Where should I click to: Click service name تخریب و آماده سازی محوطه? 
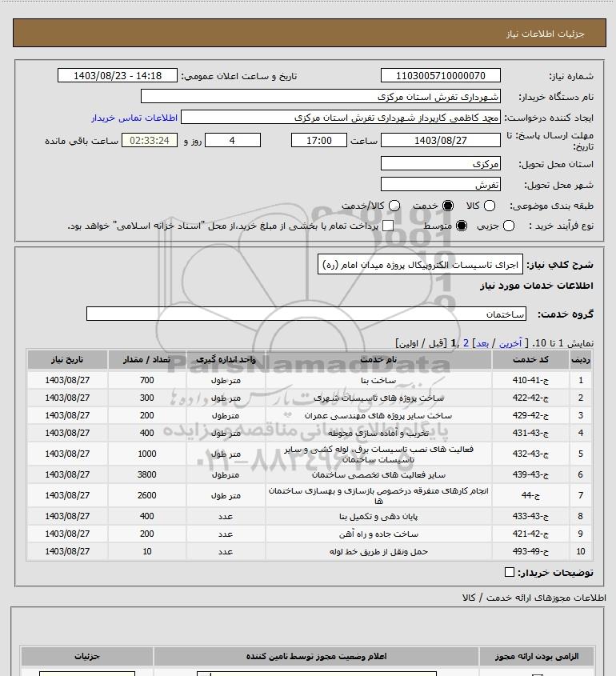pos(378,433)
